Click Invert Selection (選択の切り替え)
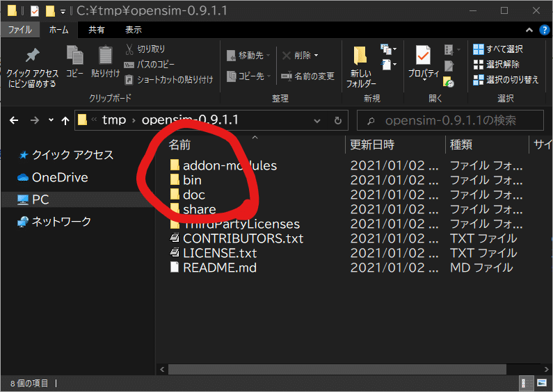Viewport: 553px width, 392px height. (x=506, y=80)
